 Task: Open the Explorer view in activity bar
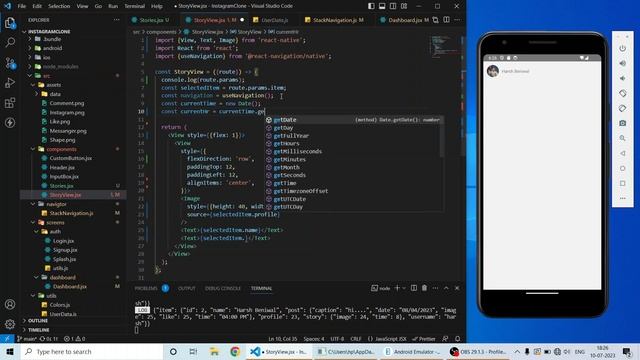point(10,23)
